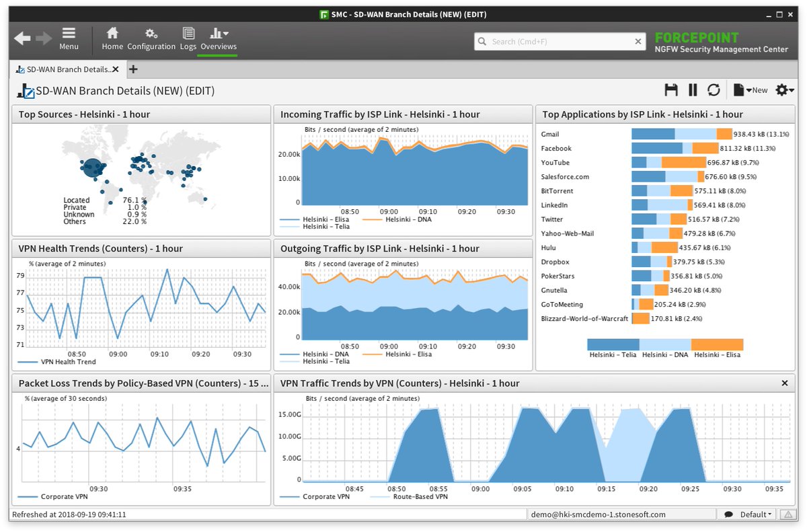Screen dimensions: 807x532
Task: Click the Corporate VPN legend in Packet Loss
Action: [x=52, y=497]
